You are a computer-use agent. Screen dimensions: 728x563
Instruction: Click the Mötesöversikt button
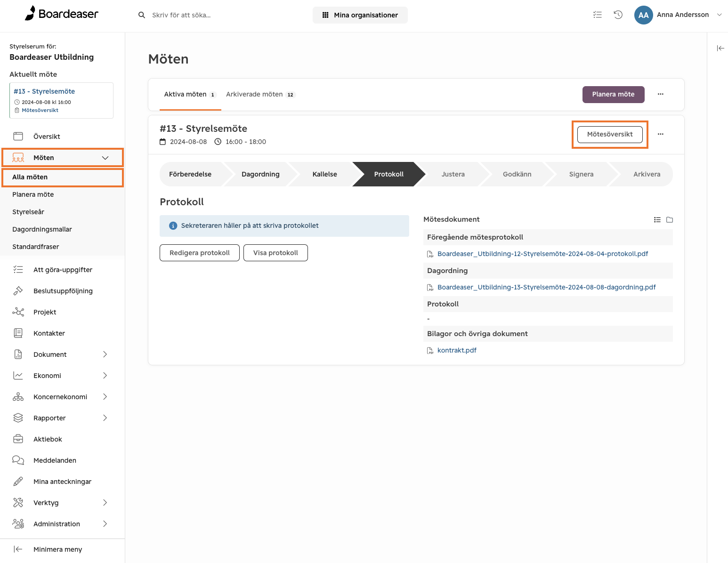[610, 134]
